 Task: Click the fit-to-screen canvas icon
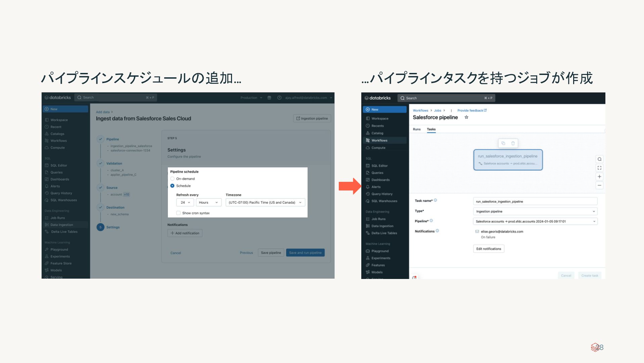pyautogui.click(x=599, y=168)
